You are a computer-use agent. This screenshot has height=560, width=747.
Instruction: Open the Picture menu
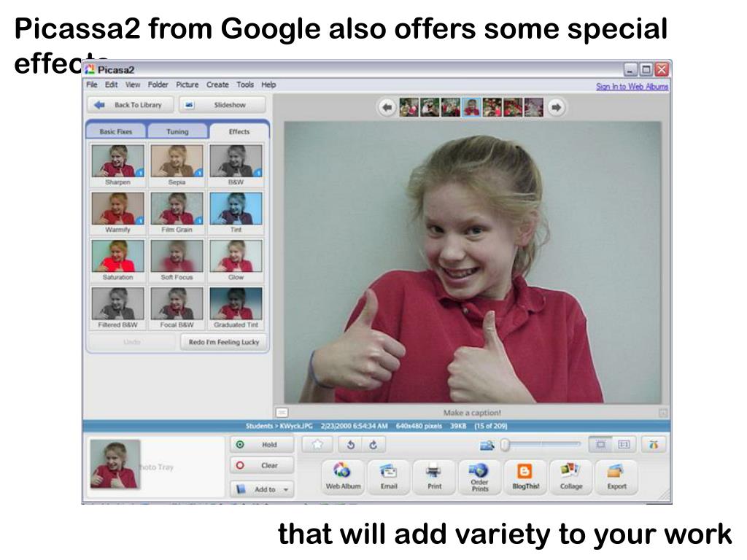point(187,85)
